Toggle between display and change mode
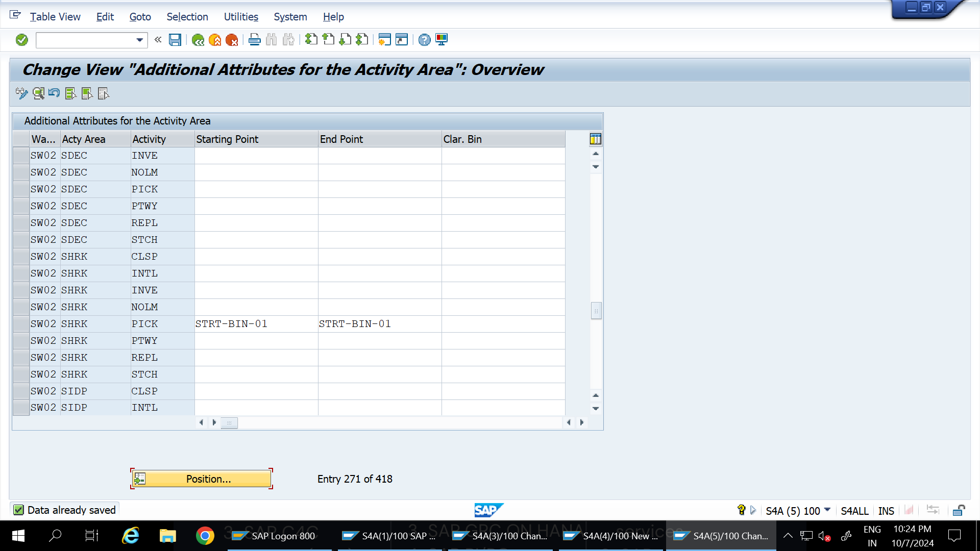This screenshot has height=551, width=980. pos(21,94)
